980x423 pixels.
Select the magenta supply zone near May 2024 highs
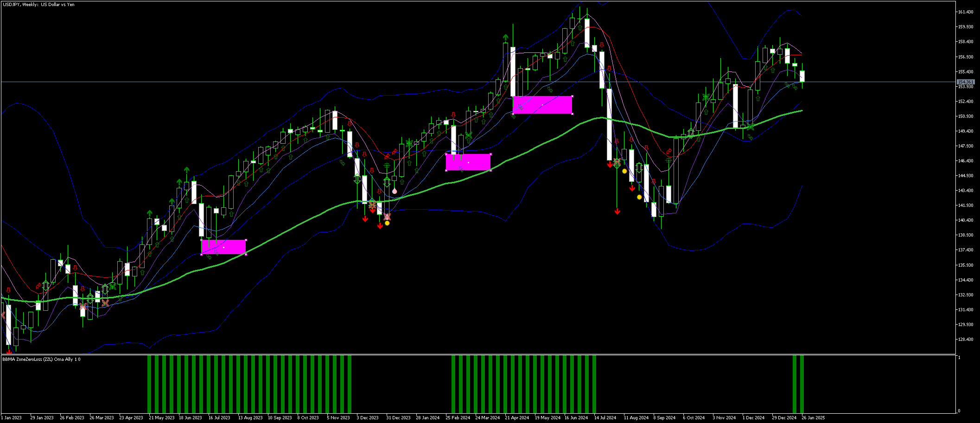click(x=542, y=105)
